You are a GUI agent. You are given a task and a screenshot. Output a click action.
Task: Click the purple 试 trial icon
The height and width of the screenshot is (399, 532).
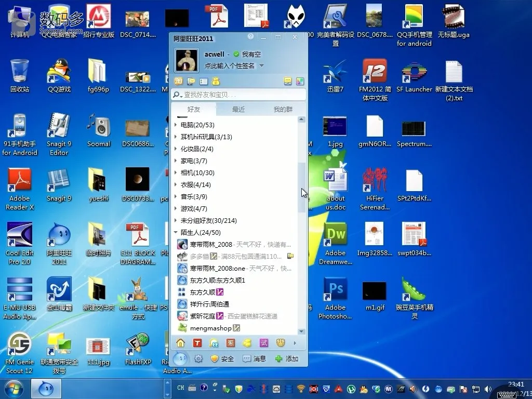tap(263, 343)
